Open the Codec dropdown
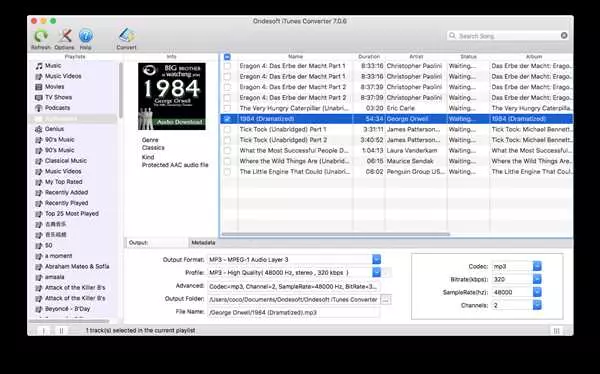The height and width of the screenshot is (374, 600). 537,266
